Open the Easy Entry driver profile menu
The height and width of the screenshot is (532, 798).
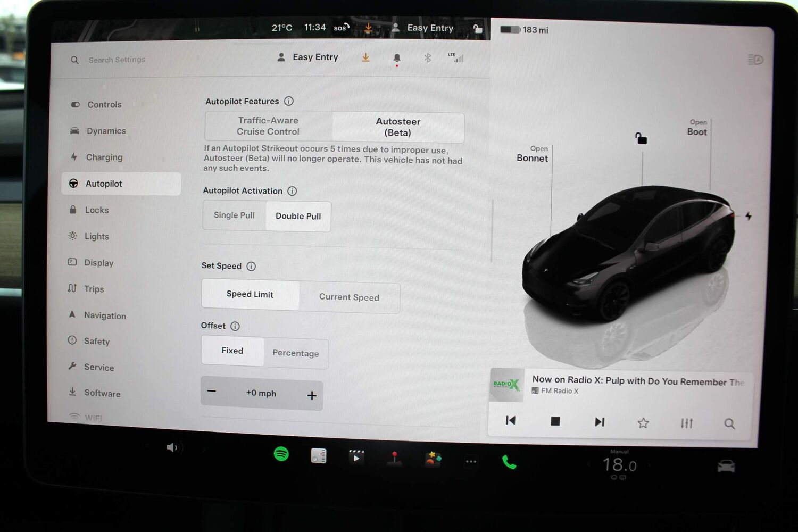[308, 57]
